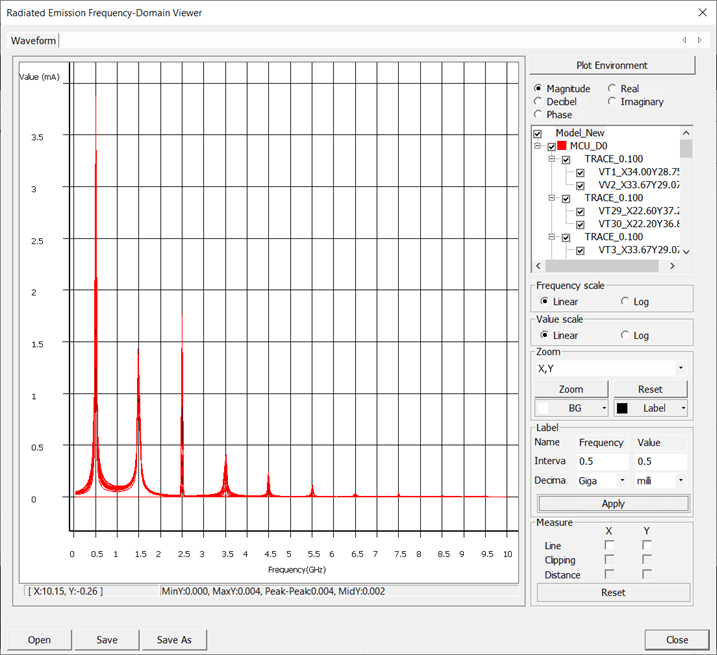
Task: Click the Frequency interval input field
Action: 603,461
